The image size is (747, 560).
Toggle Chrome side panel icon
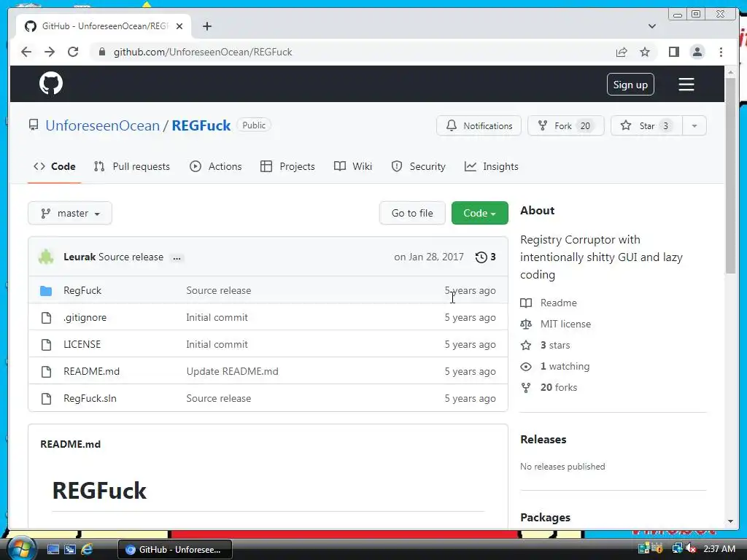pos(673,52)
